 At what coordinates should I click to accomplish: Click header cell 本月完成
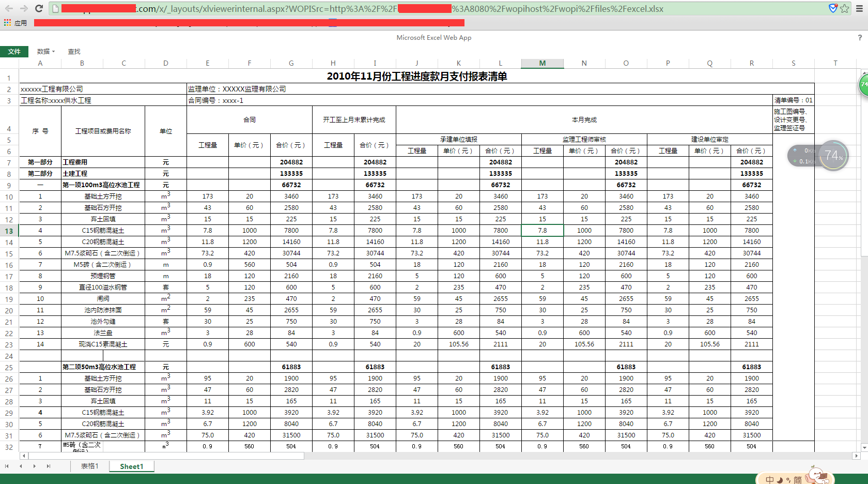click(584, 120)
